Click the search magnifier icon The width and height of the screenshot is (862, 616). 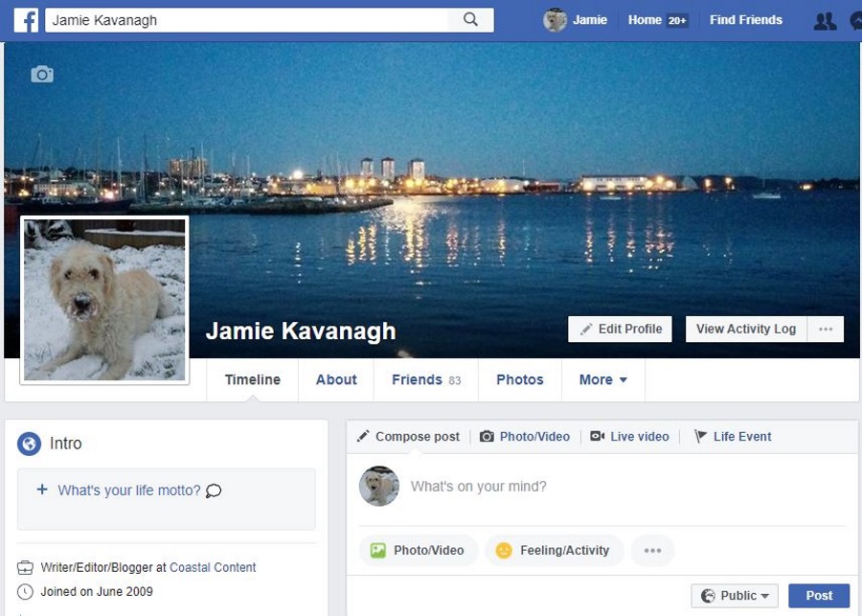click(x=470, y=19)
